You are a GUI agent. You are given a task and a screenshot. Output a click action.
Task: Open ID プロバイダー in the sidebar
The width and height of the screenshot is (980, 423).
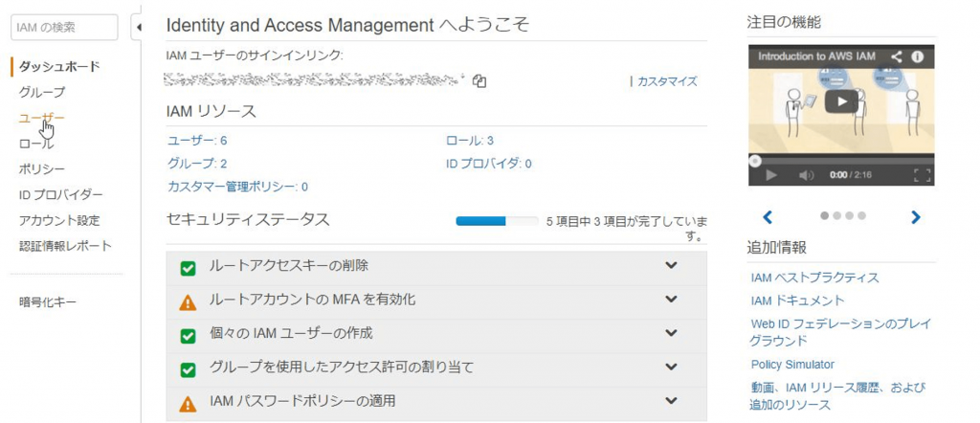[x=60, y=194]
